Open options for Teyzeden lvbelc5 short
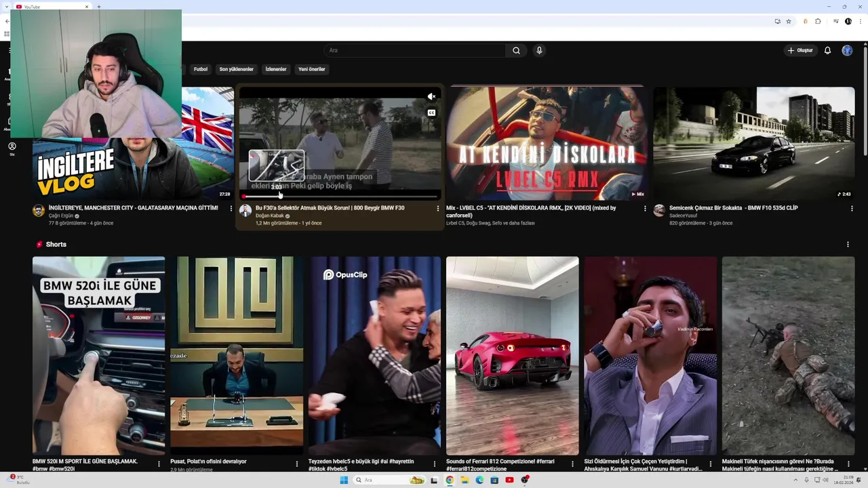The height and width of the screenshot is (488, 868). [435, 464]
